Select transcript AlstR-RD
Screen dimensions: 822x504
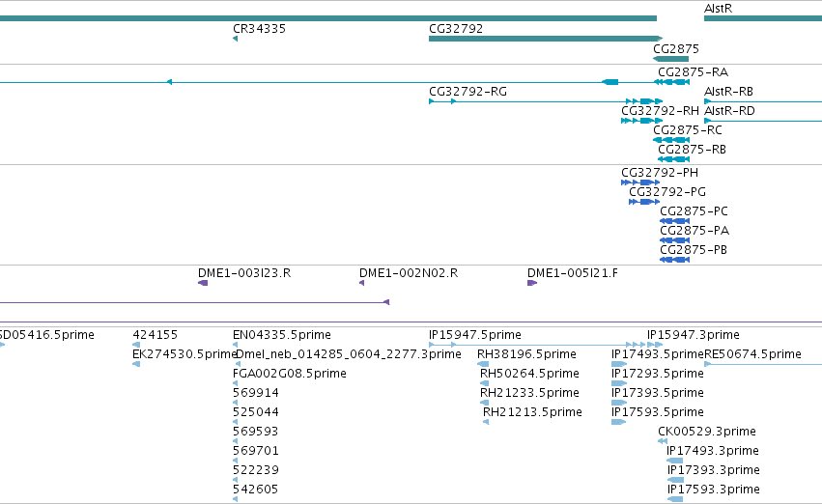point(729,111)
